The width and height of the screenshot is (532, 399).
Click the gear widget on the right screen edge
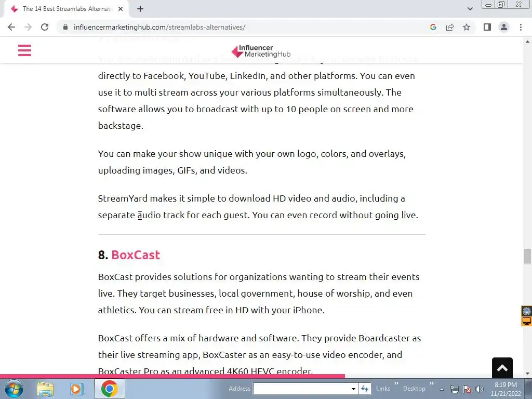pos(527,311)
